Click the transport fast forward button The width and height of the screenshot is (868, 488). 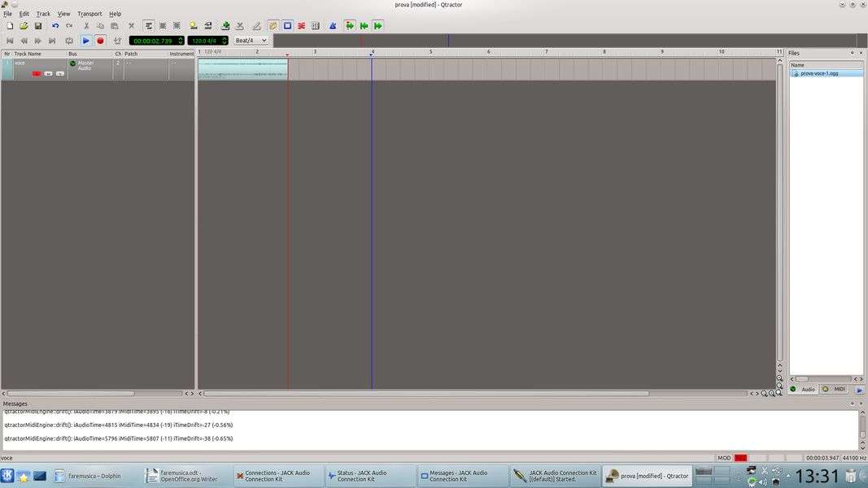pyautogui.click(x=37, y=41)
